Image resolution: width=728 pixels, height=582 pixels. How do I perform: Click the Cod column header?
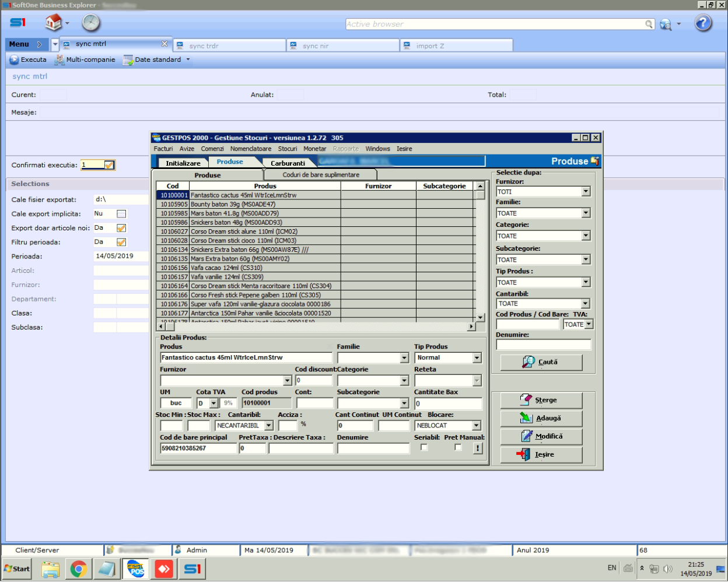[173, 186]
